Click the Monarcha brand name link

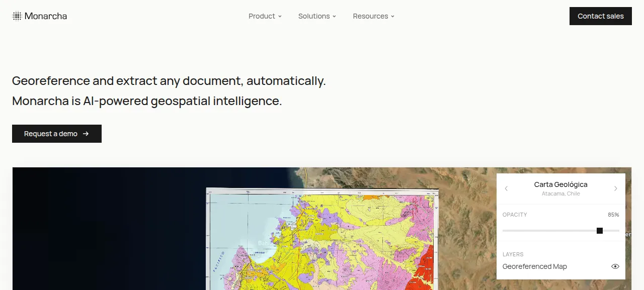[x=46, y=16]
